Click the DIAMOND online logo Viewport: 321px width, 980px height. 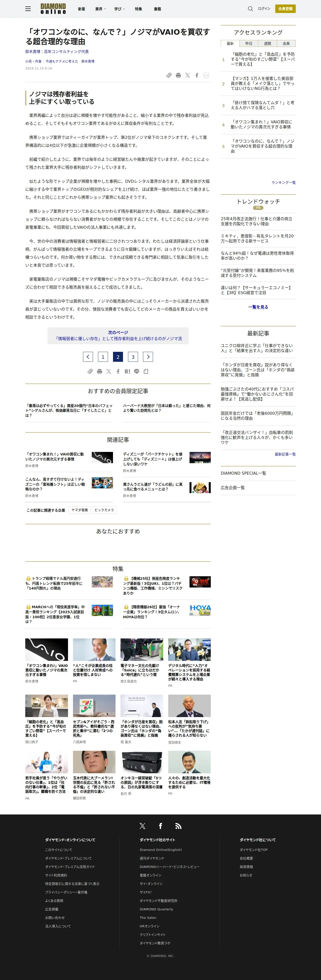(53, 9)
